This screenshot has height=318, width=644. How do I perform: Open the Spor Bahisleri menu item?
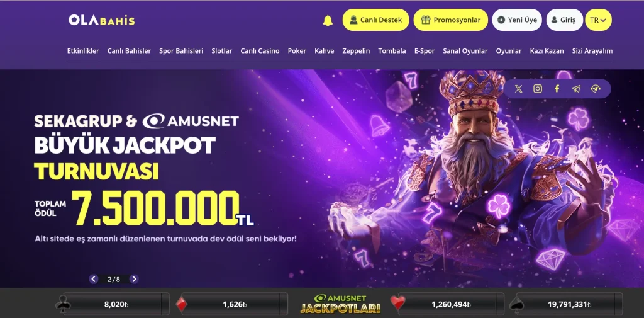click(x=181, y=51)
